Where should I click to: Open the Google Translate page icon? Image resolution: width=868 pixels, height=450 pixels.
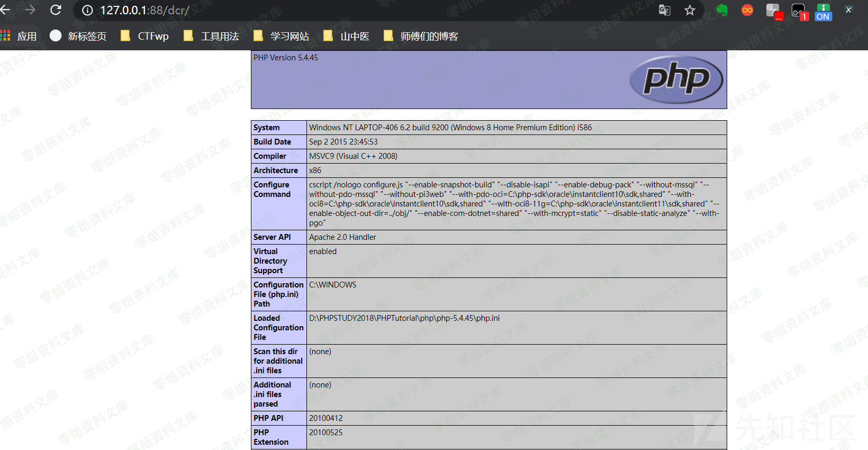click(665, 11)
